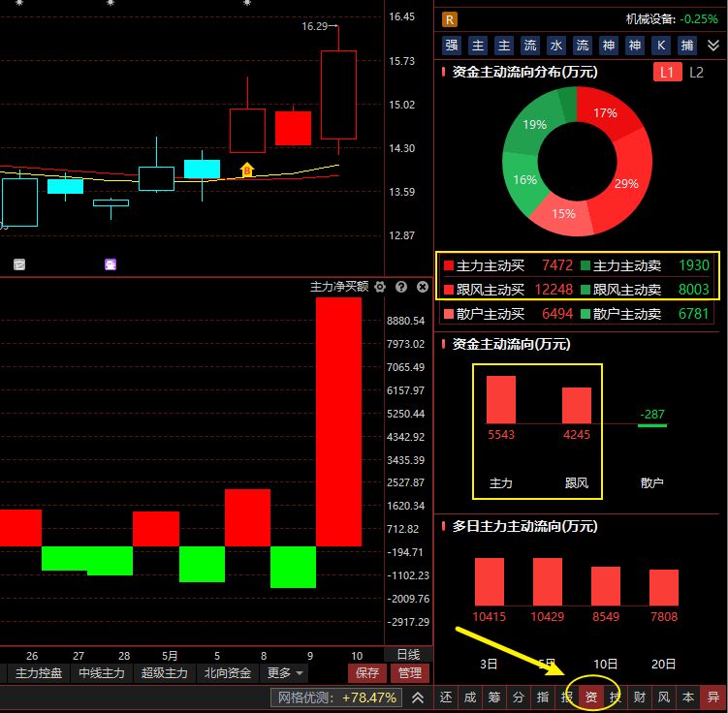Expand the indicator icon row chevron
Image resolution: width=728 pixels, height=713 pixels.
[713, 46]
